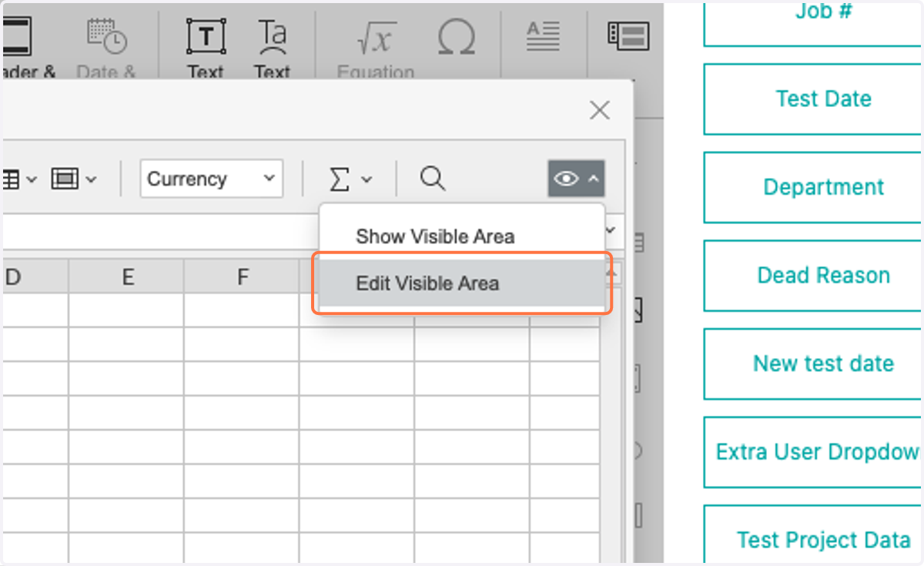Select the New test date field button
The height and width of the screenshot is (566, 924).
(x=813, y=364)
